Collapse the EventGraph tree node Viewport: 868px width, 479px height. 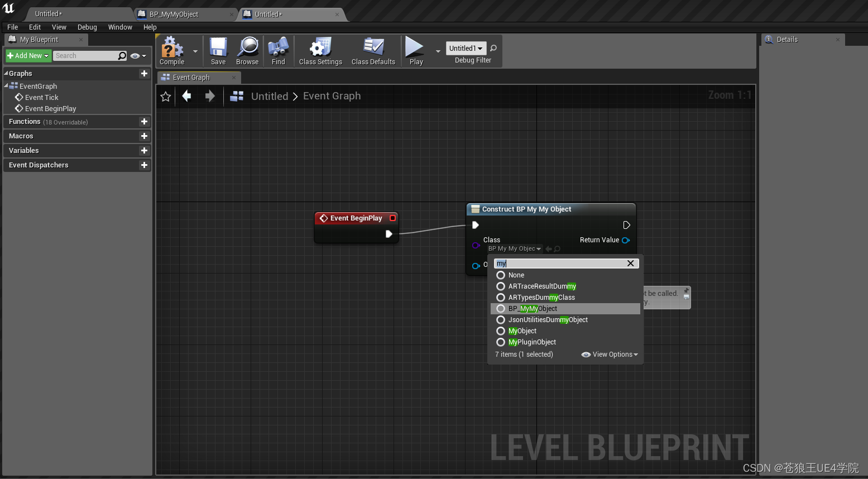tap(6, 85)
